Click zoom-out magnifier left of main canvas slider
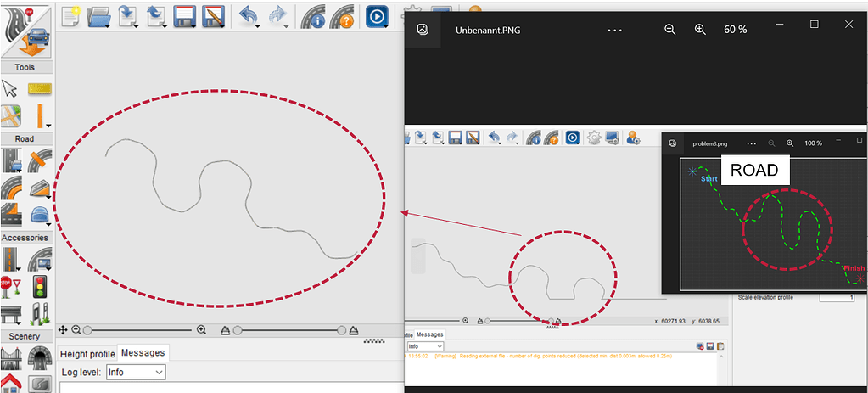This screenshot has height=393, width=868. point(76,330)
